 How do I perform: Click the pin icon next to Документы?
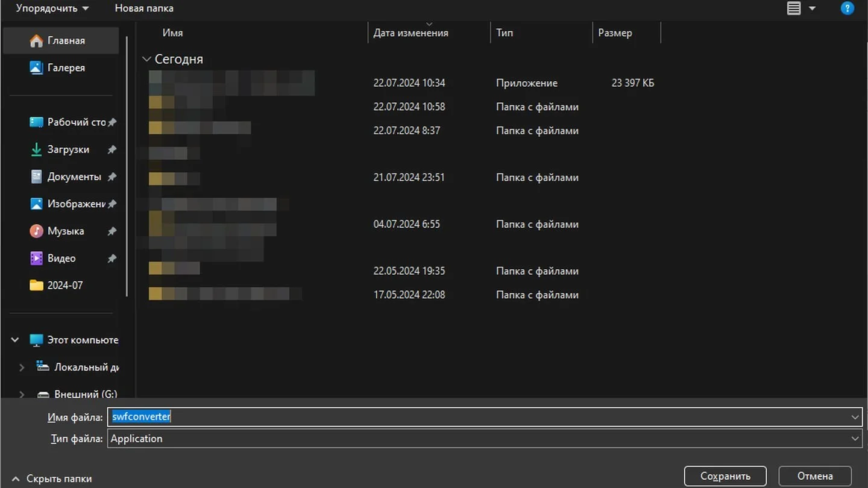pos(112,177)
